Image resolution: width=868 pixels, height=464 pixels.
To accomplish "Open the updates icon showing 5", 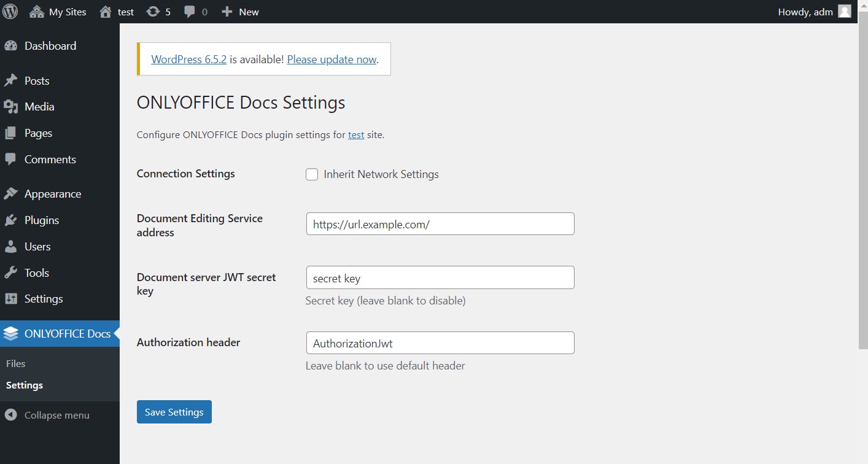I will point(153,12).
